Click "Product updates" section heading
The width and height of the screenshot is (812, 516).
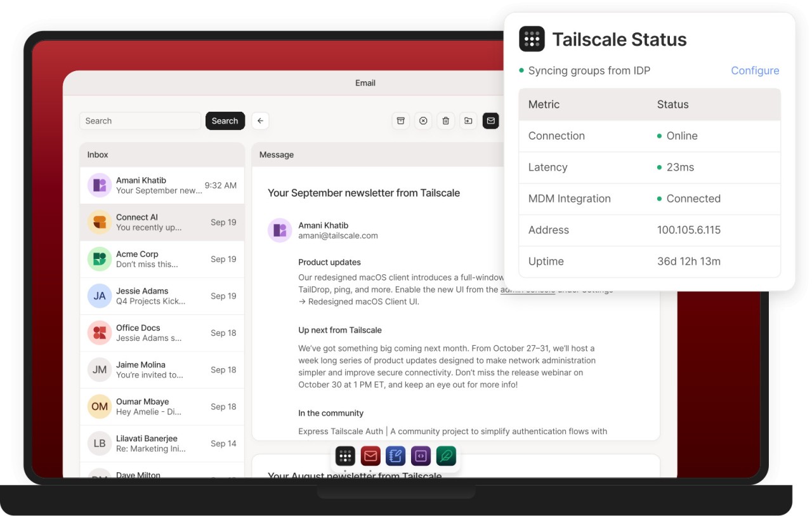[x=329, y=262]
